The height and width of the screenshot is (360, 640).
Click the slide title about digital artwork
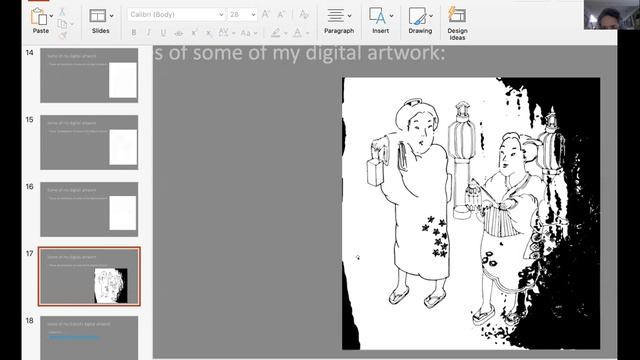click(x=300, y=53)
